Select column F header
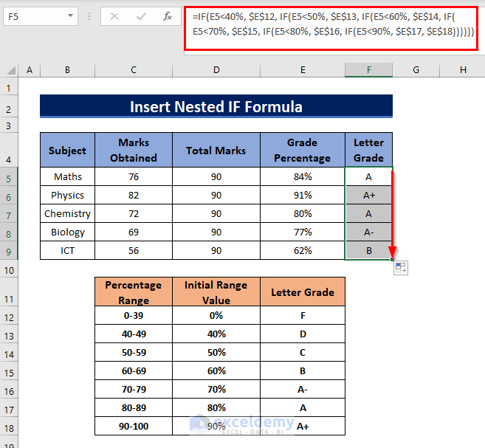The height and width of the screenshot is (448, 485). pos(368,70)
